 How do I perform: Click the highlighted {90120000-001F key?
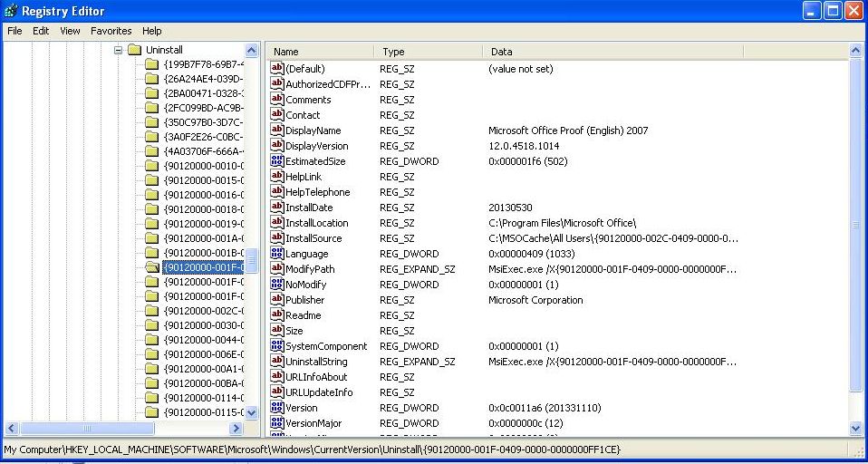[203, 267]
